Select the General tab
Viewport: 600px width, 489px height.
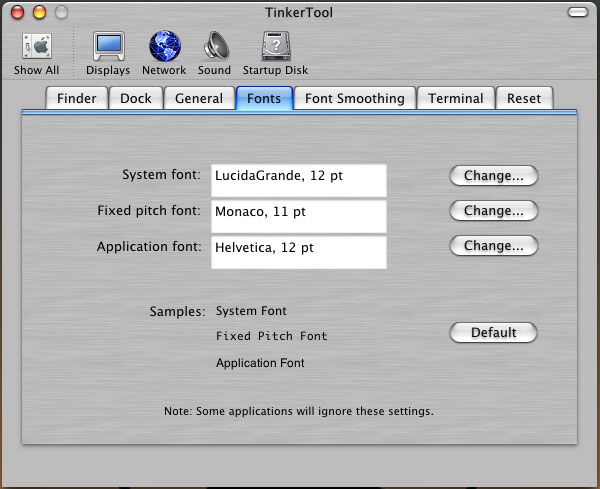[199, 98]
